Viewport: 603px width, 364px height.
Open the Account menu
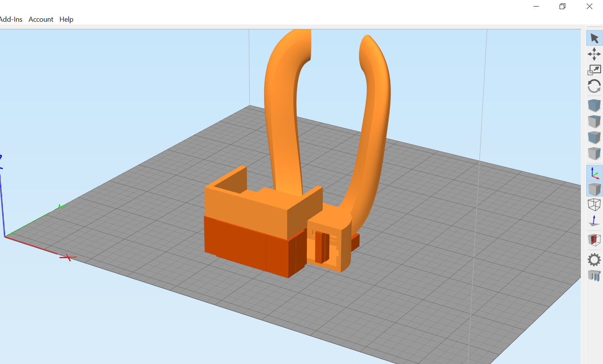41,19
